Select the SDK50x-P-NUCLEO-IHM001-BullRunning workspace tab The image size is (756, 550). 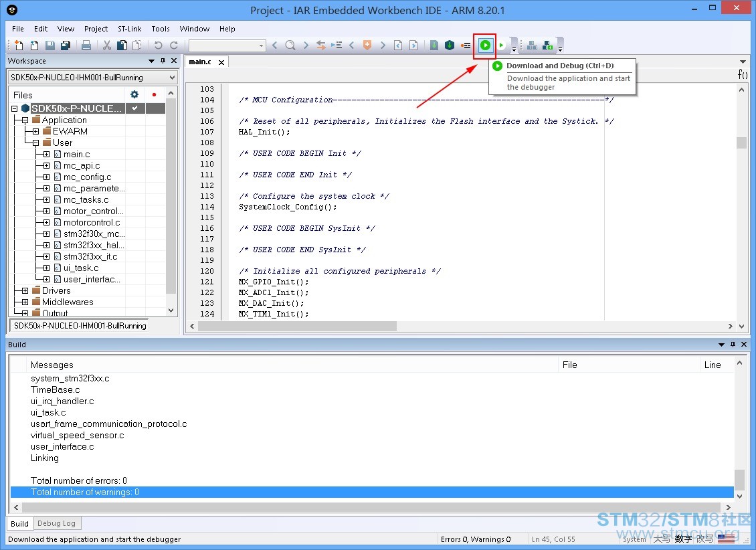pyautogui.click(x=80, y=326)
